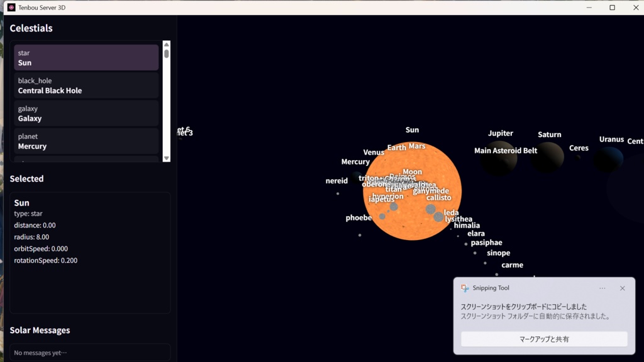Select Central Black Hole in the Celestials list
Viewport: 644px width, 362px height.
(86, 85)
